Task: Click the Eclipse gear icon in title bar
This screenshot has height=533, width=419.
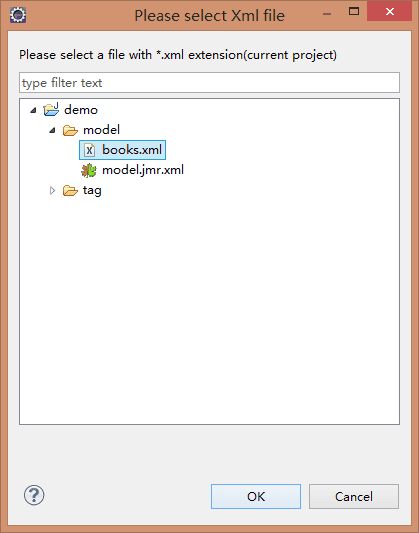Action: 18,15
